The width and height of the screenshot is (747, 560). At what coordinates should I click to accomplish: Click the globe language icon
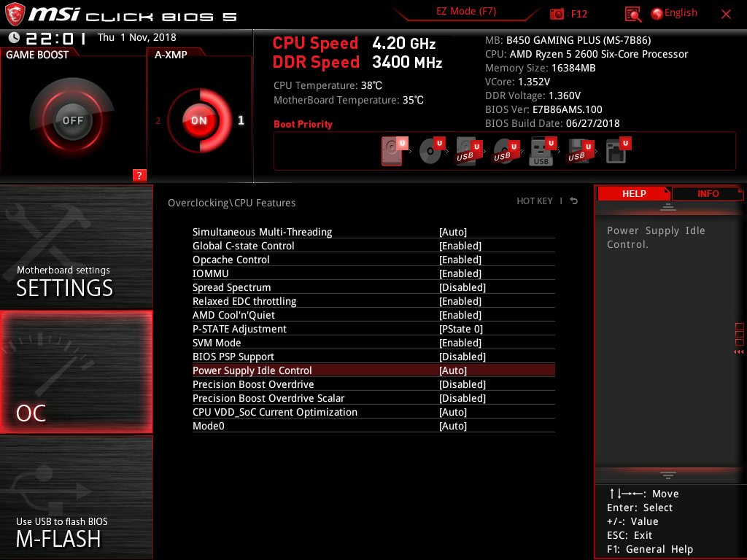[x=657, y=14]
